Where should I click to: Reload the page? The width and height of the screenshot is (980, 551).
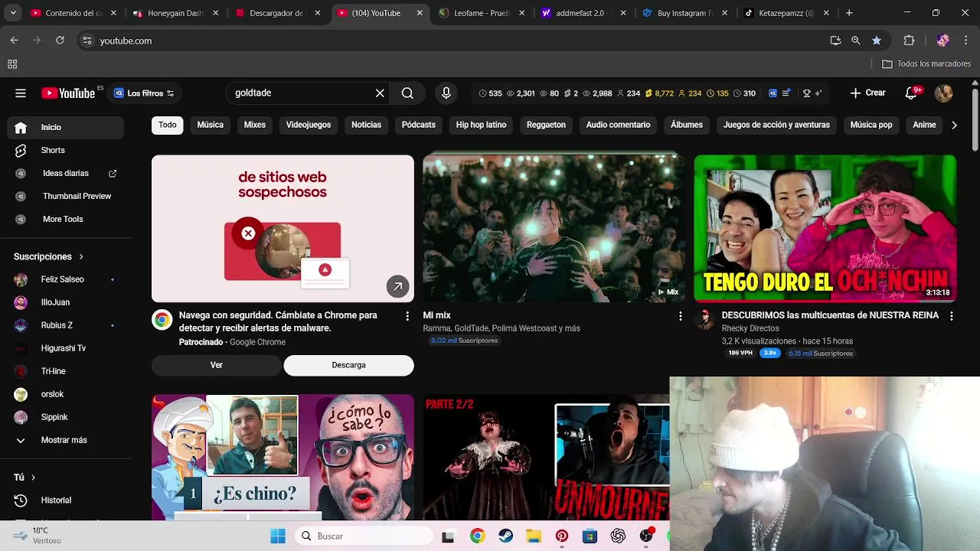(x=60, y=41)
